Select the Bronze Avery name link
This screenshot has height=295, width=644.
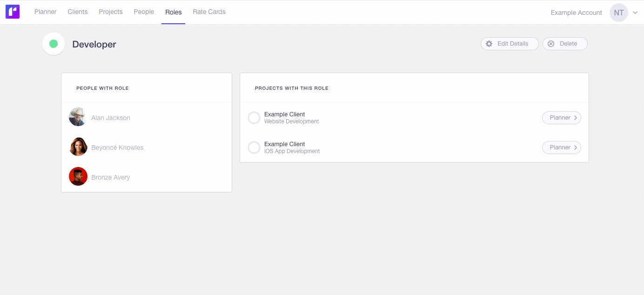pyautogui.click(x=111, y=177)
